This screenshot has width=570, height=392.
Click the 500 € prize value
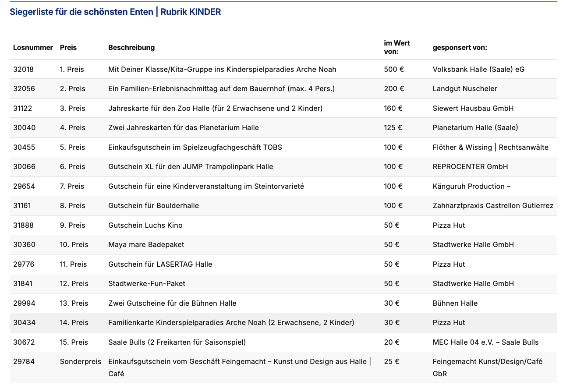pyautogui.click(x=393, y=69)
